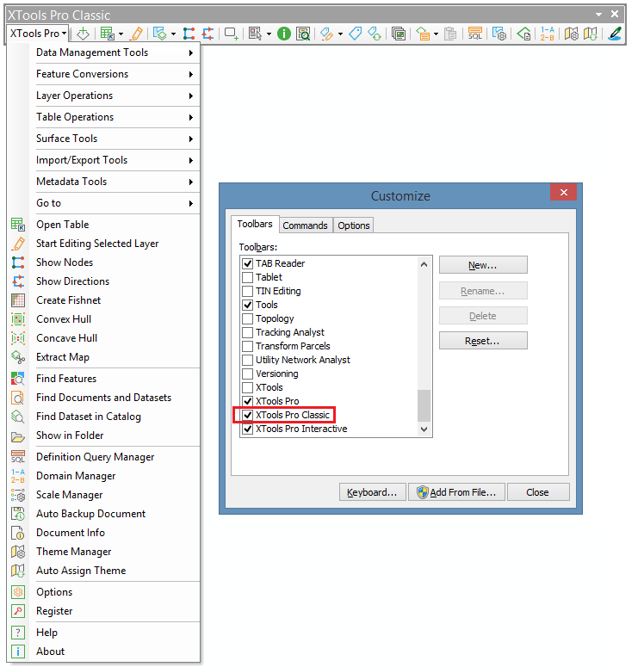Click the Extract Map icon in menu
Screen dimensions: 644x667
(18, 357)
